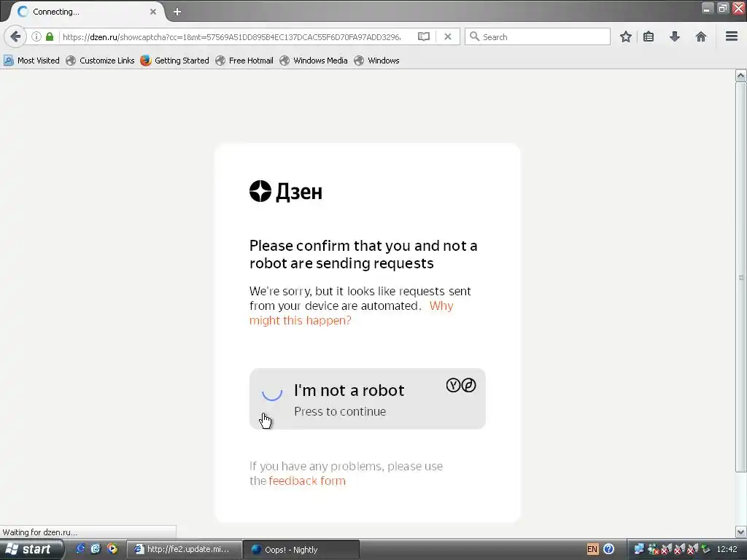Show bookmarks list icon in toolbar

click(649, 36)
